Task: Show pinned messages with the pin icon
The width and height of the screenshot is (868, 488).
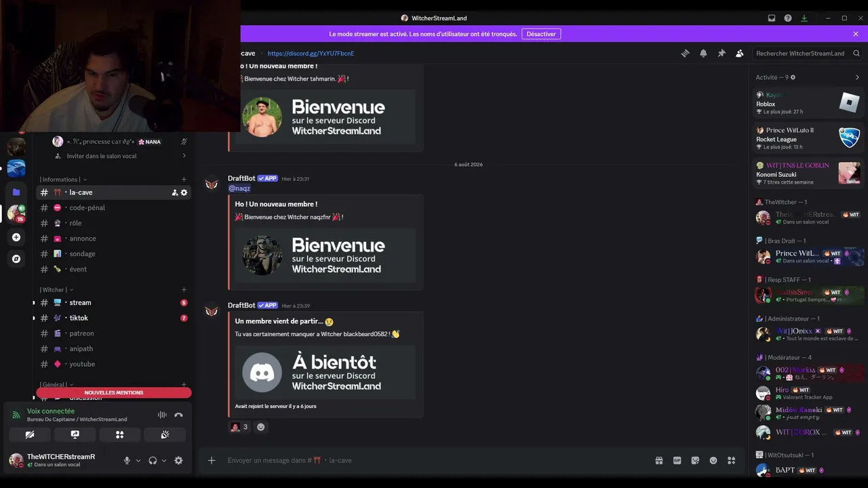Action: (x=722, y=54)
